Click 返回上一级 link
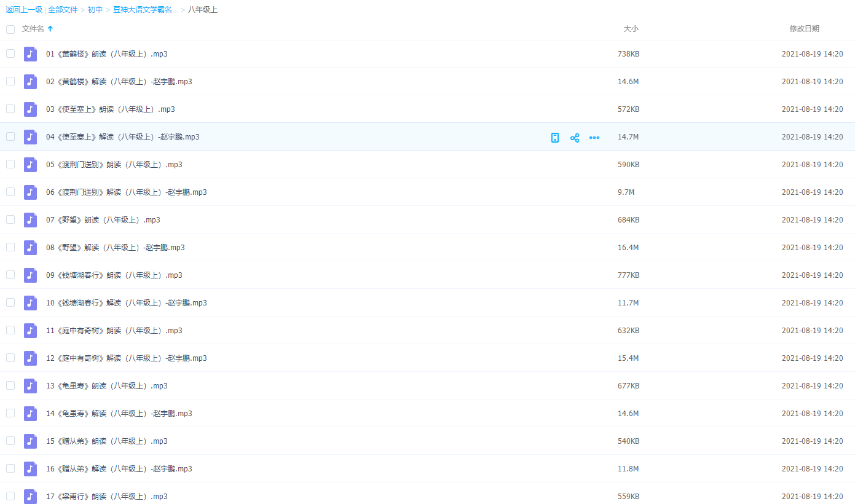855x504 pixels. click(24, 10)
